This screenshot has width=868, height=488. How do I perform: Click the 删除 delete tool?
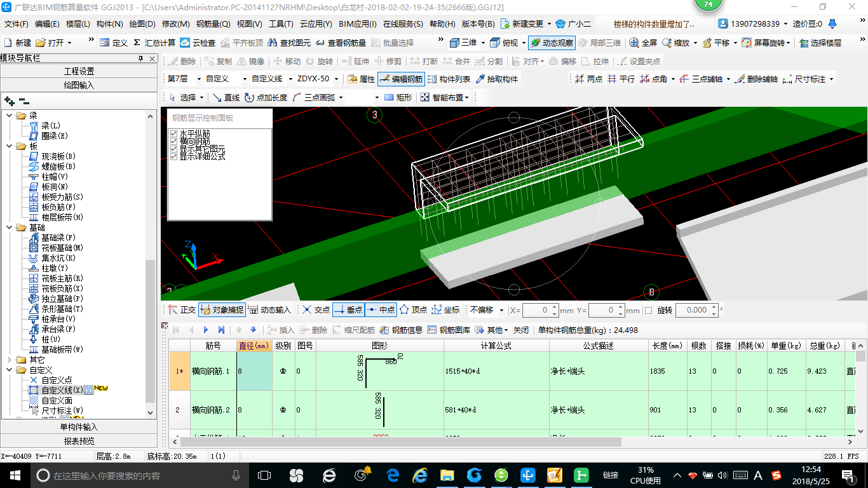(182, 62)
